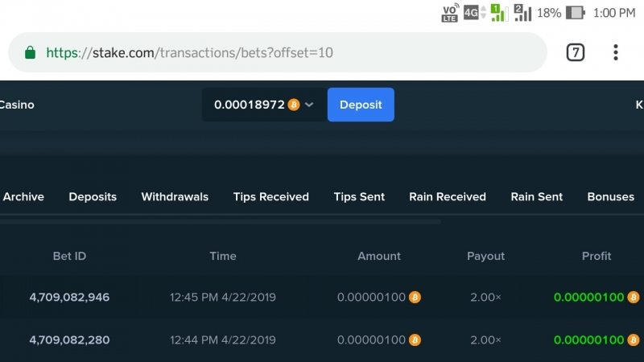Switch to the Withdrawals tab
Image resolution: width=644 pixels, height=362 pixels.
pyautogui.click(x=175, y=196)
